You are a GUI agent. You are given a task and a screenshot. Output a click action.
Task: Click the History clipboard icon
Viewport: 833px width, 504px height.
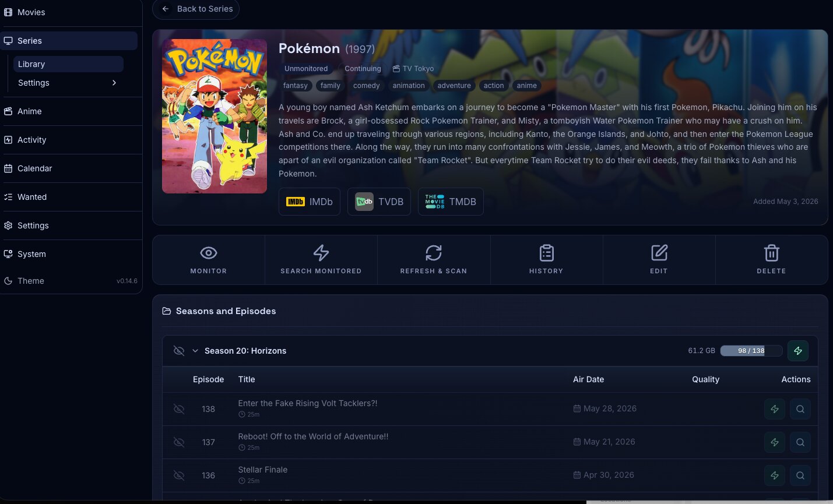546,253
